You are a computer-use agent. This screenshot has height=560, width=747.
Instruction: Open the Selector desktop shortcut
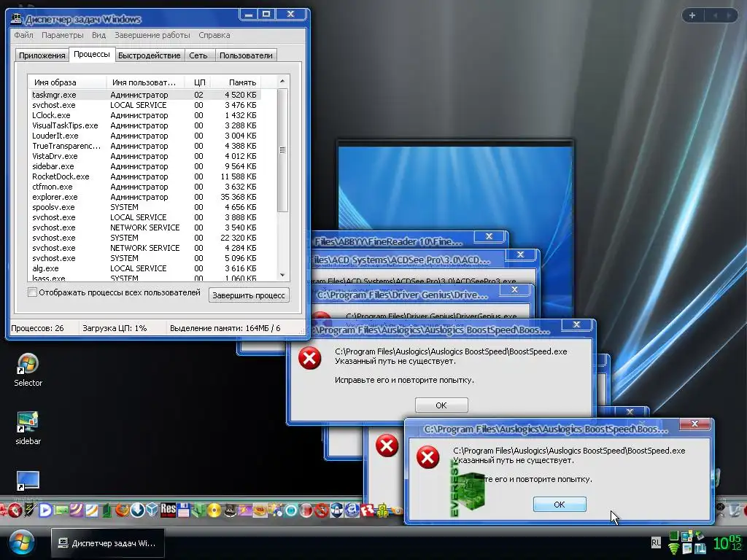pos(28,370)
